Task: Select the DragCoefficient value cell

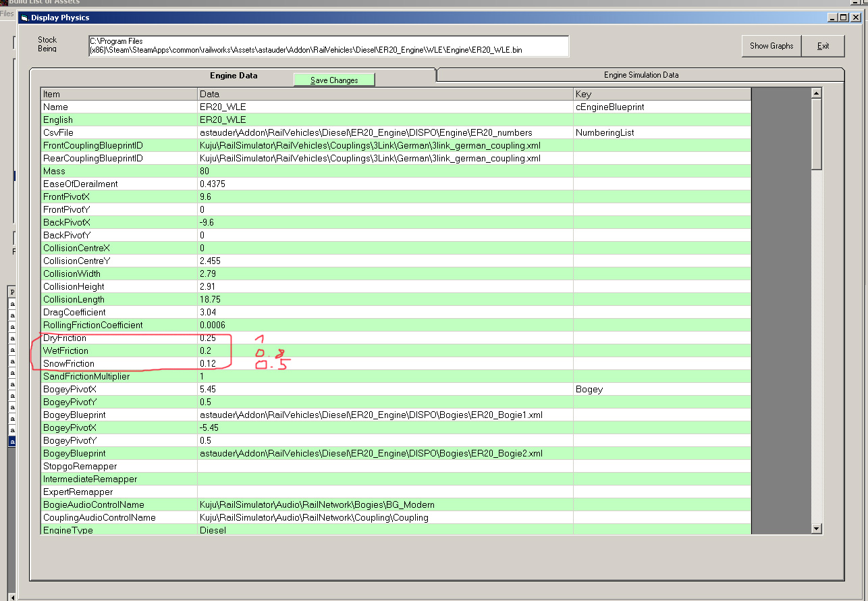Action: click(x=385, y=312)
